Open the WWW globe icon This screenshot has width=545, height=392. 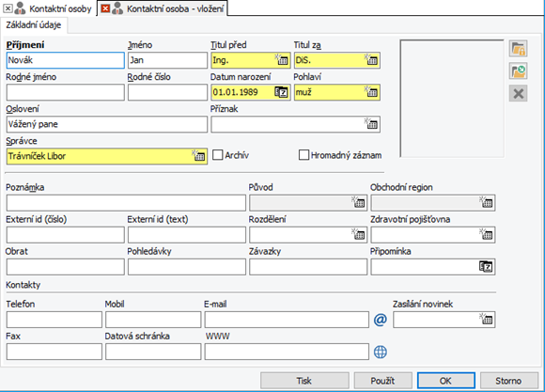(x=381, y=352)
